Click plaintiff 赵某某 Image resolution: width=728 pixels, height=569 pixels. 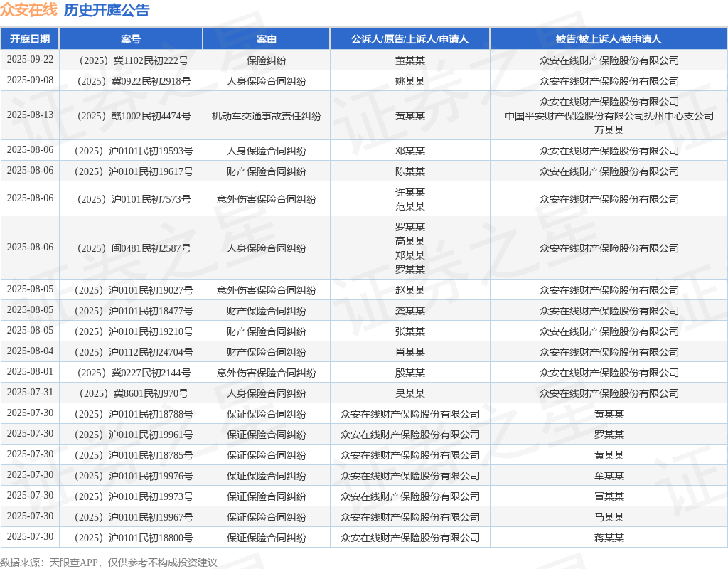click(x=410, y=290)
